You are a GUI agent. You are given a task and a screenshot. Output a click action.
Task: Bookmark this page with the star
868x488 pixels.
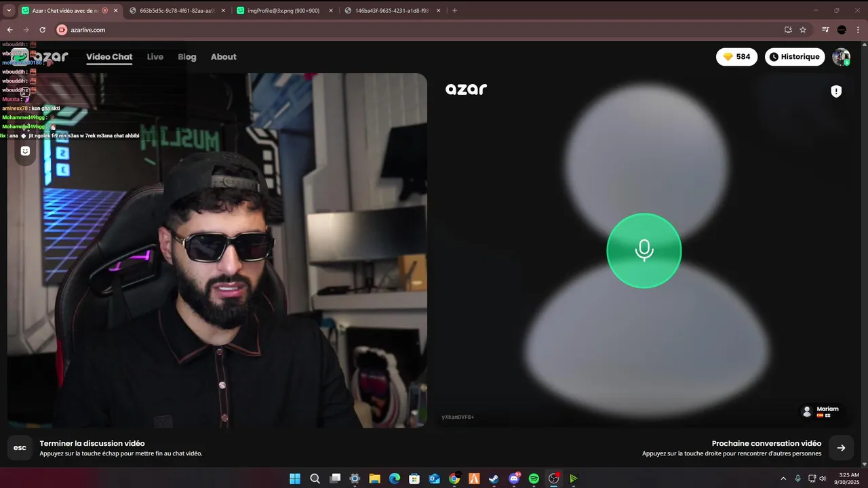point(803,30)
